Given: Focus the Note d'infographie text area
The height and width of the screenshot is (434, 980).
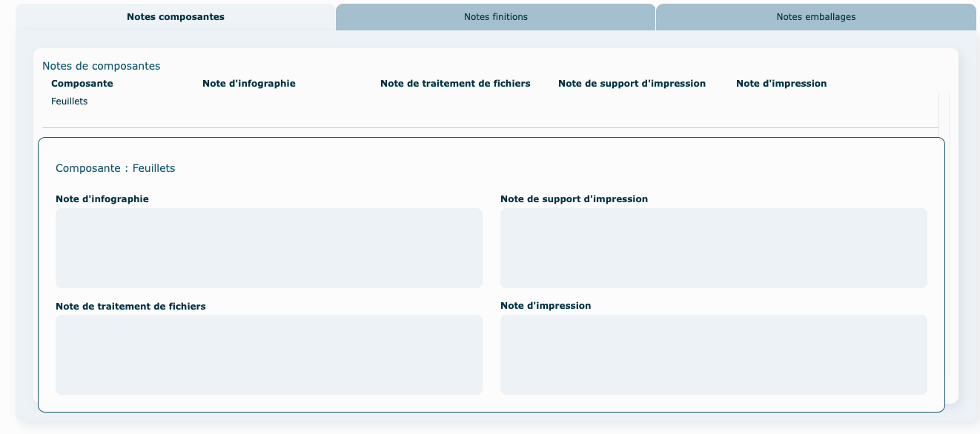Looking at the screenshot, I should tap(269, 248).
